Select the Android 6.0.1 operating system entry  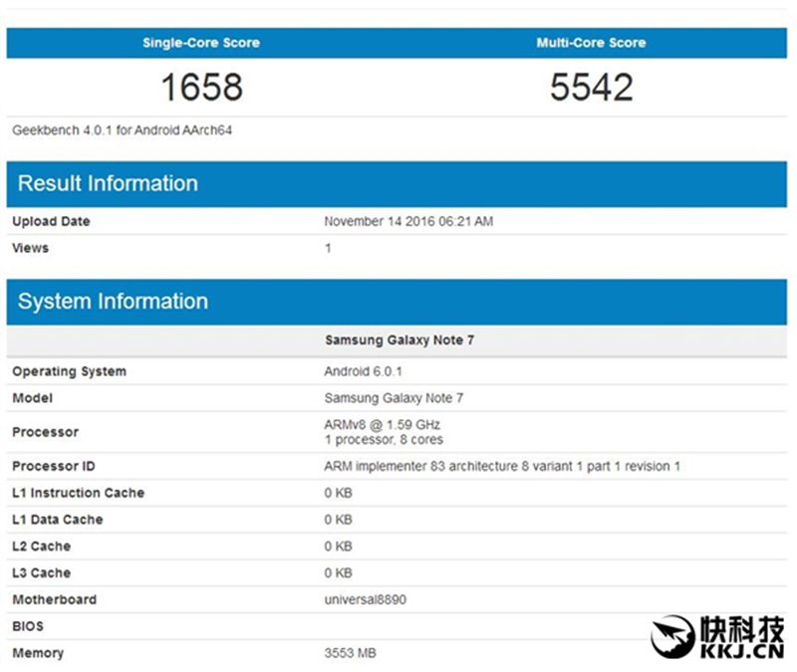[354, 371]
